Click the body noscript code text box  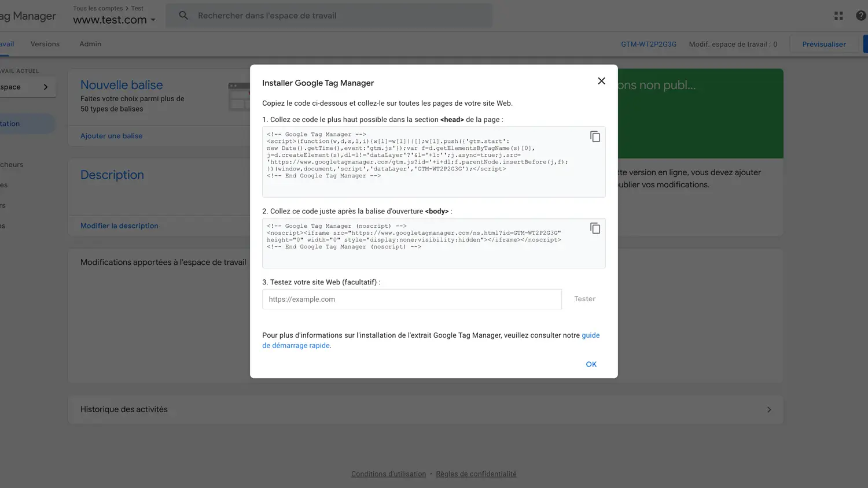point(433,243)
